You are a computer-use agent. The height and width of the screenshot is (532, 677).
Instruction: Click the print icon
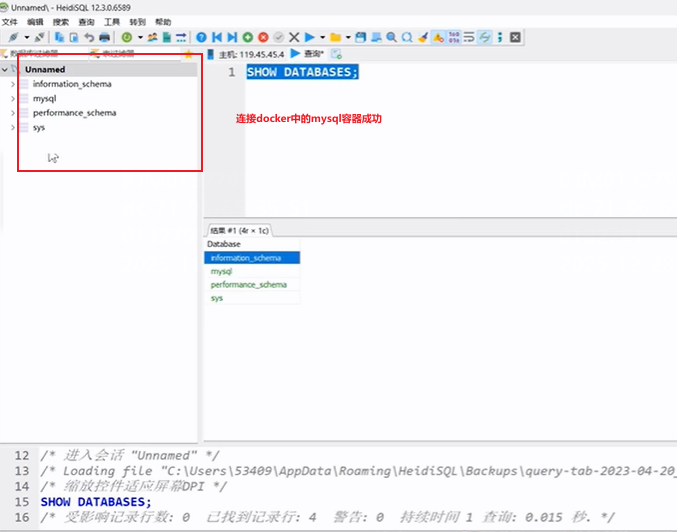coord(104,38)
